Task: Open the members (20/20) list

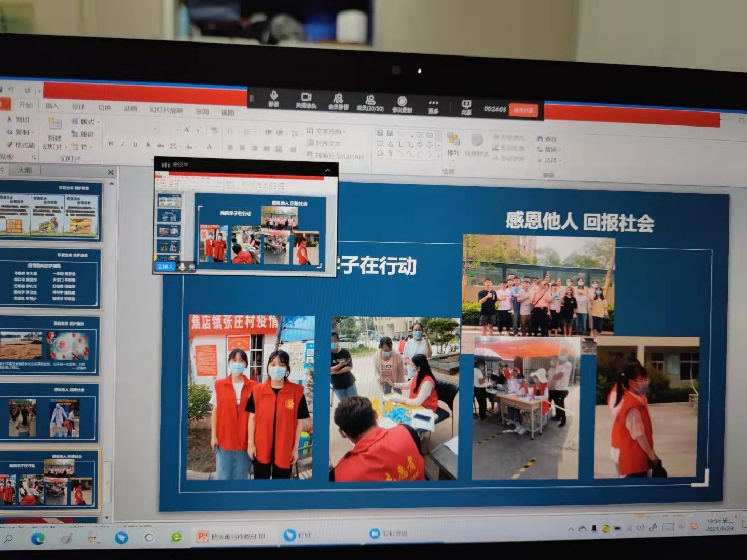Action: (x=370, y=102)
